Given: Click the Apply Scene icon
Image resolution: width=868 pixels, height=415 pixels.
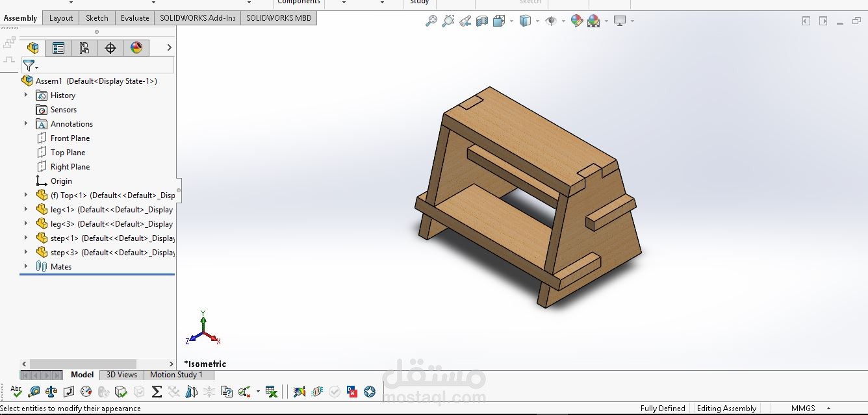Looking at the screenshot, I should (x=593, y=21).
